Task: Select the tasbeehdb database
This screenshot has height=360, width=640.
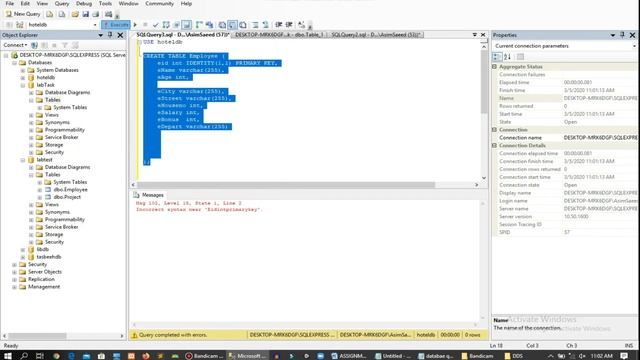Action: (x=49, y=257)
